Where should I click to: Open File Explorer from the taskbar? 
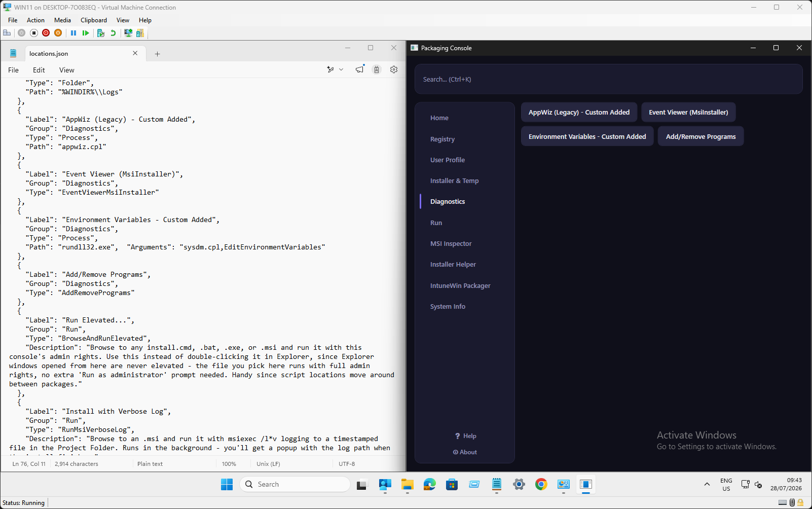pyautogui.click(x=407, y=485)
